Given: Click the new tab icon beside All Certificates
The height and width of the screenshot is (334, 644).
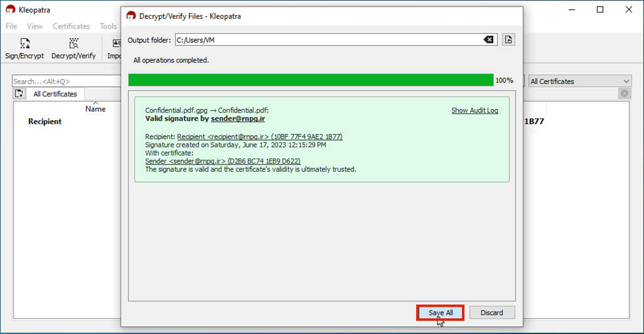Looking at the screenshot, I should point(19,93).
